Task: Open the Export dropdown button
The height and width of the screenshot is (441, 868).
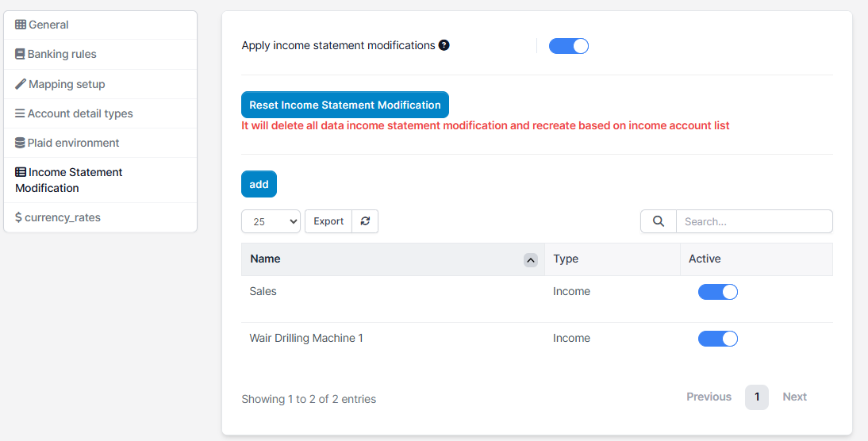Action: tap(328, 221)
